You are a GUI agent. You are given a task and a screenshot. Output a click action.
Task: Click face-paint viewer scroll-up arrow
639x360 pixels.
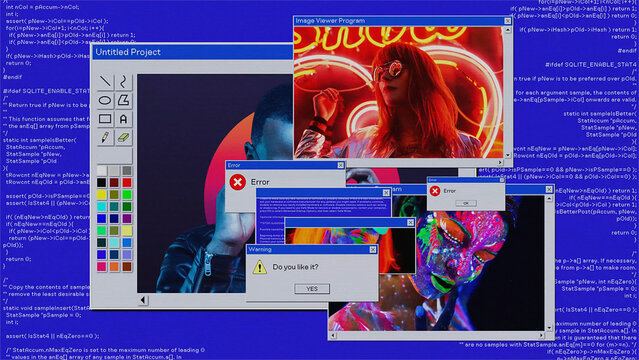[x=549, y=199]
